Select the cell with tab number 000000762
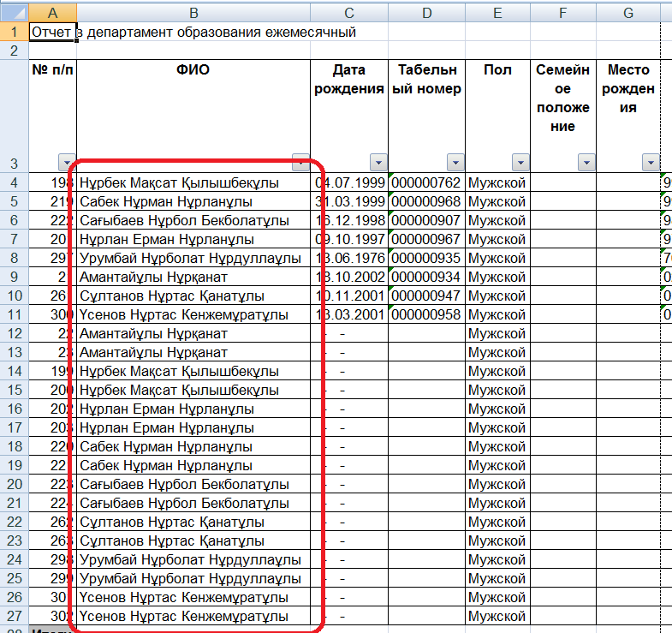This screenshot has width=672, height=633. [426, 182]
